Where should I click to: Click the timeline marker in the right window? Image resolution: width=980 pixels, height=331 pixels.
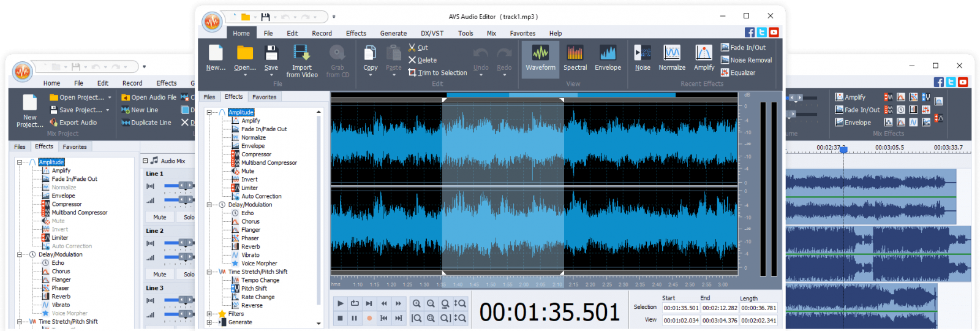click(843, 150)
